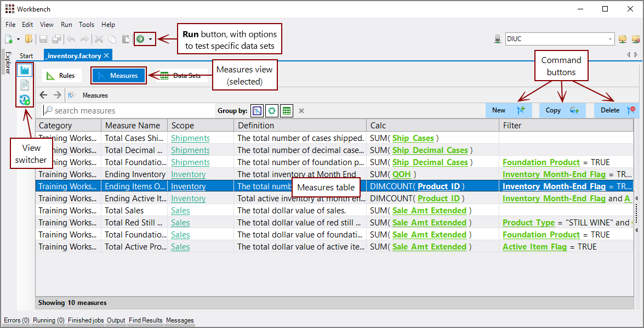This screenshot has width=644, height=328.
Task: Open the DIUC server combo box
Action: point(560,39)
